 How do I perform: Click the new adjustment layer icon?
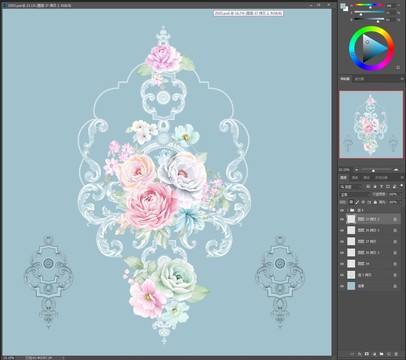tap(374, 354)
